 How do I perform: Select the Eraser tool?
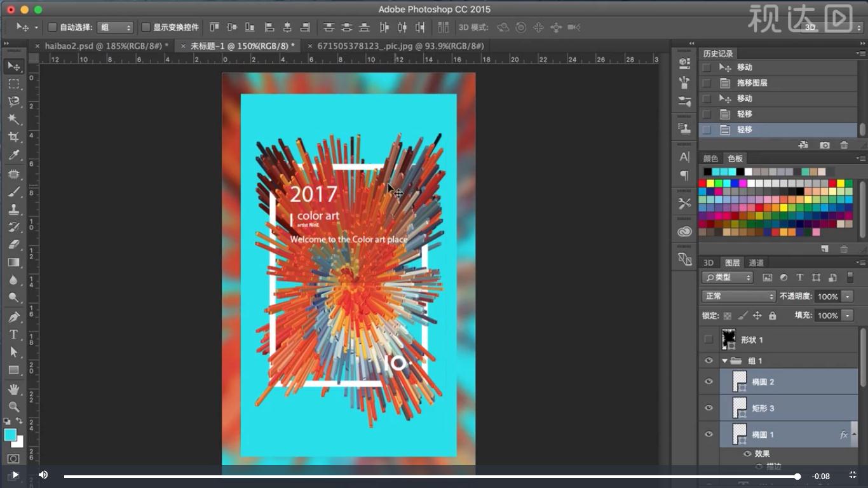(13, 245)
